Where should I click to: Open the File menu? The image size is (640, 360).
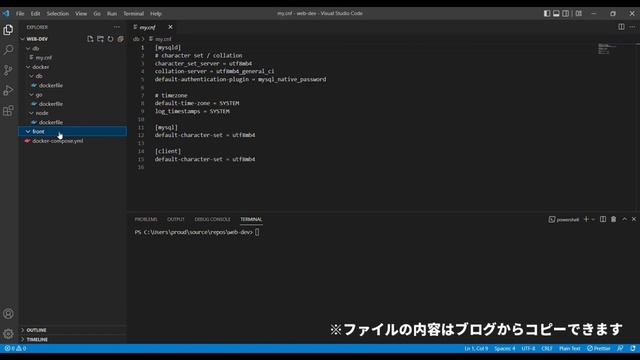click(x=20, y=13)
